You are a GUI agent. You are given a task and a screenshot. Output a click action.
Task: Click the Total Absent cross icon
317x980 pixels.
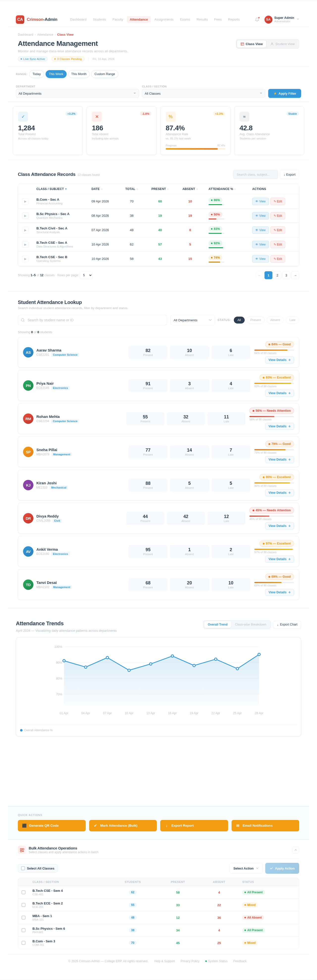tap(97, 117)
